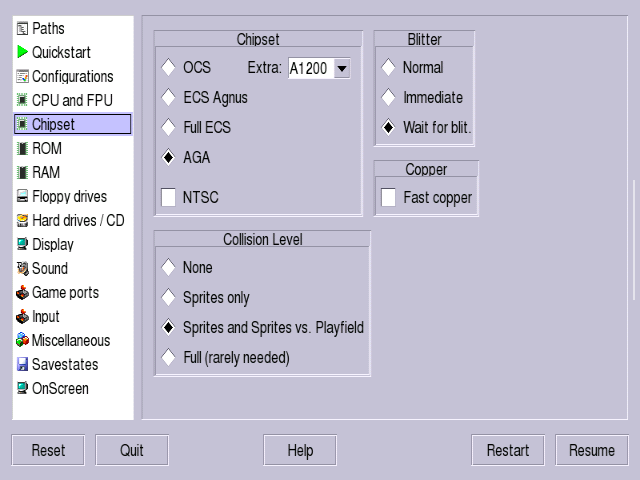Open the Savestates page
Viewport: 640px width, 480px height.
click(x=73, y=364)
